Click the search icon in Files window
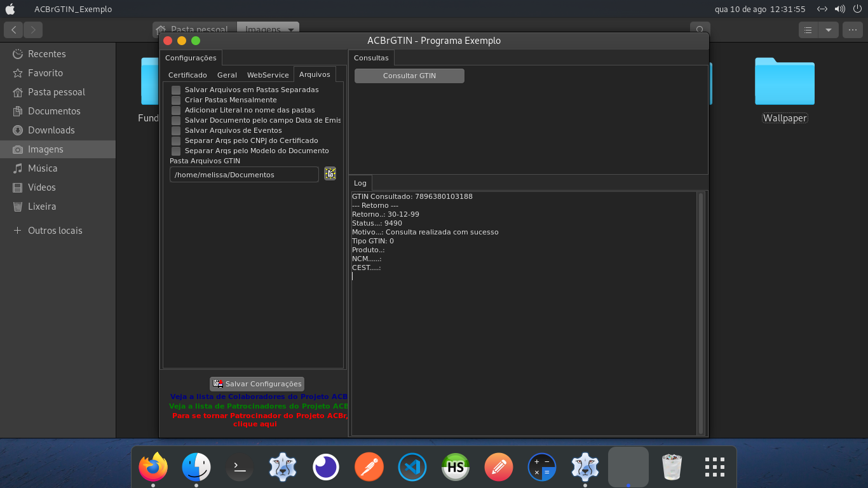Viewport: 868px width, 488px height. pos(700,30)
